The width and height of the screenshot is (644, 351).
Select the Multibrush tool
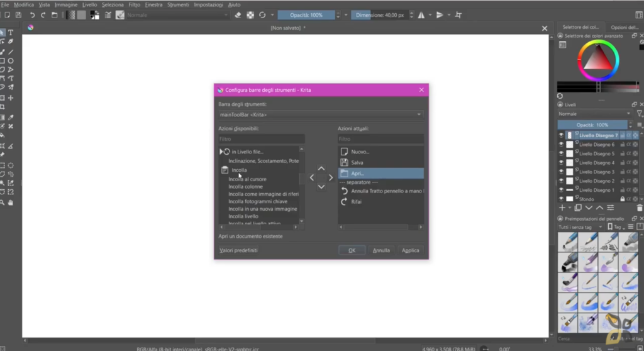tap(11, 87)
